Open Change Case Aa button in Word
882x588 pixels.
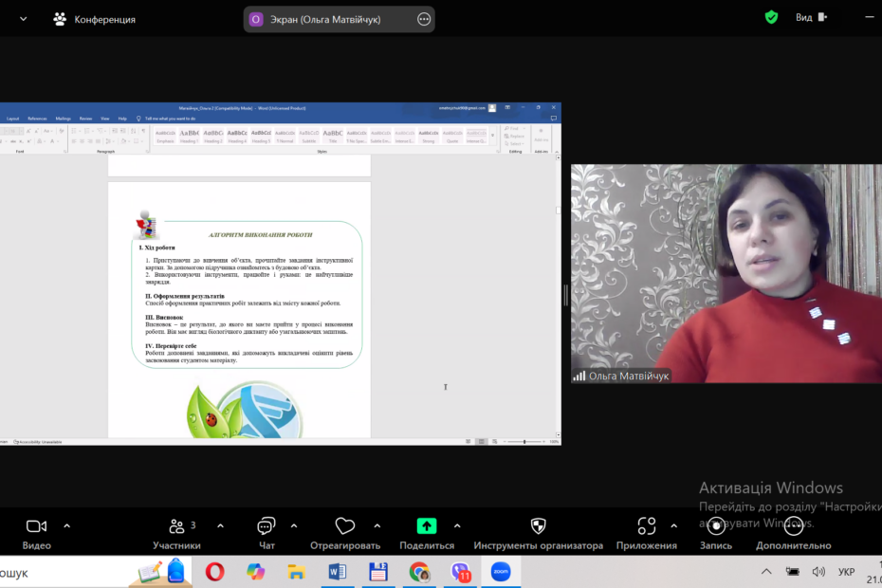[47, 131]
